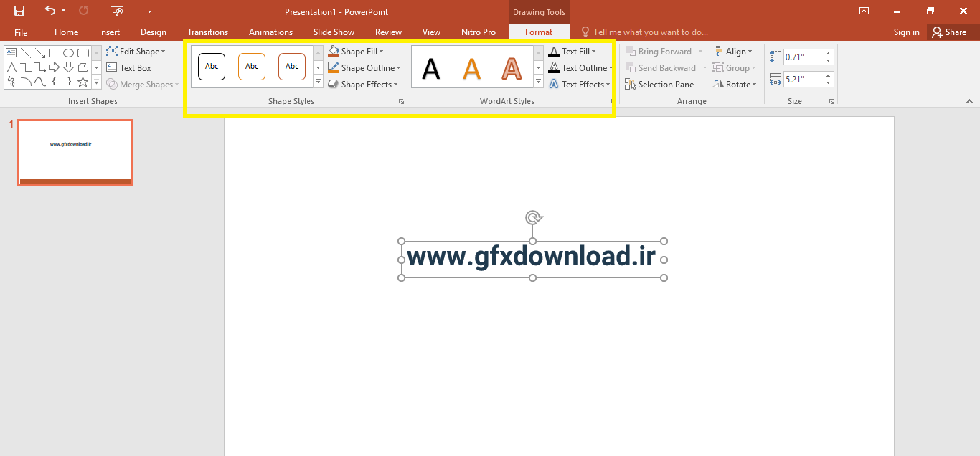Click the Share button

click(948, 32)
